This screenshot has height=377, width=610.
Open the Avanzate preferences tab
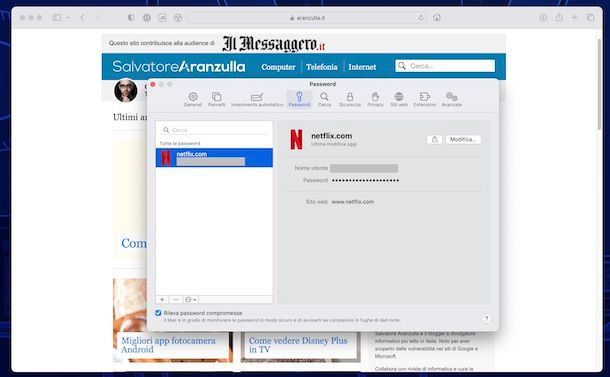[x=452, y=99]
